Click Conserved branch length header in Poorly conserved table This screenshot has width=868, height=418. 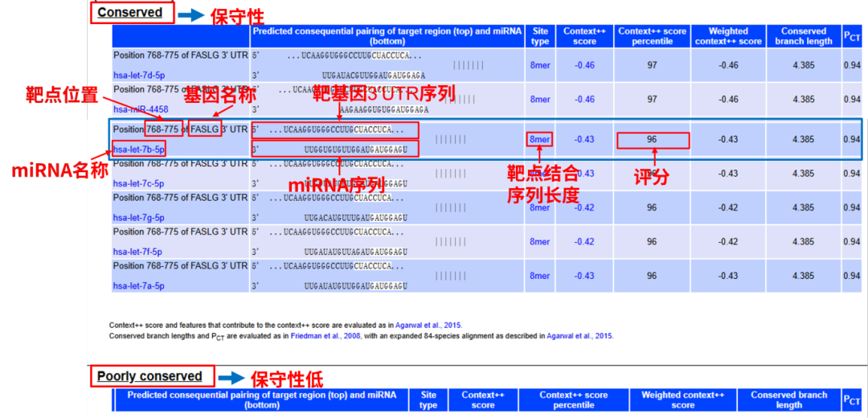coord(789,400)
